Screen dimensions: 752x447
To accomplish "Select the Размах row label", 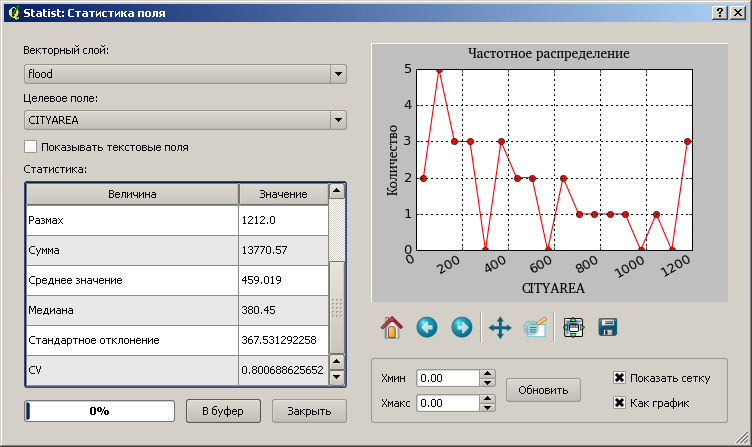I will click(x=132, y=220).
